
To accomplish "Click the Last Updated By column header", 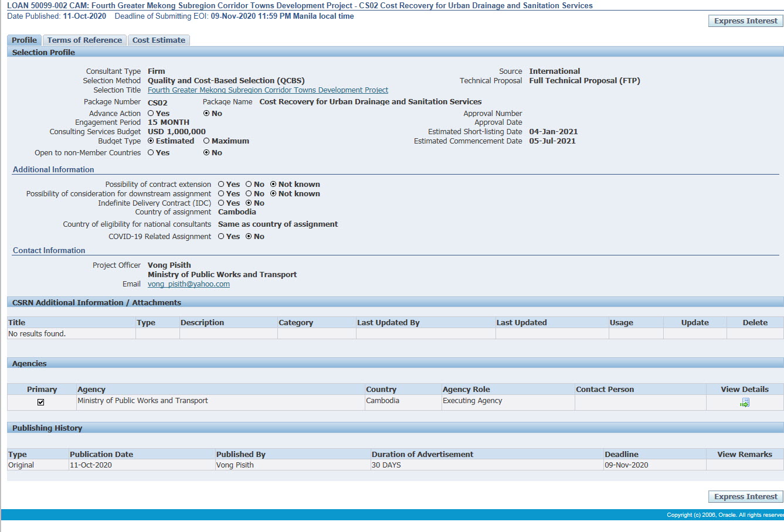I will [426, 322].
